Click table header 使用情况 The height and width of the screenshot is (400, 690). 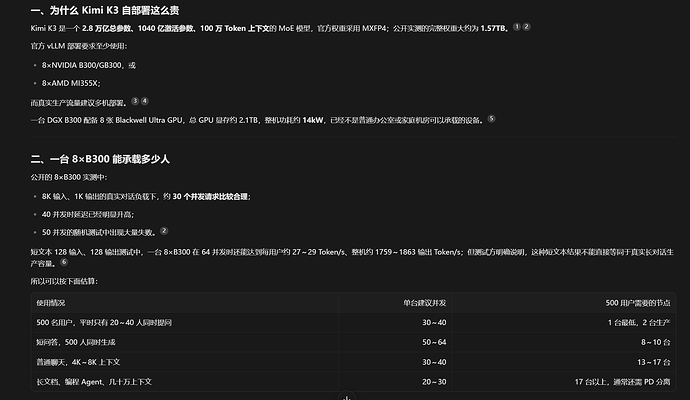[51, 303]
